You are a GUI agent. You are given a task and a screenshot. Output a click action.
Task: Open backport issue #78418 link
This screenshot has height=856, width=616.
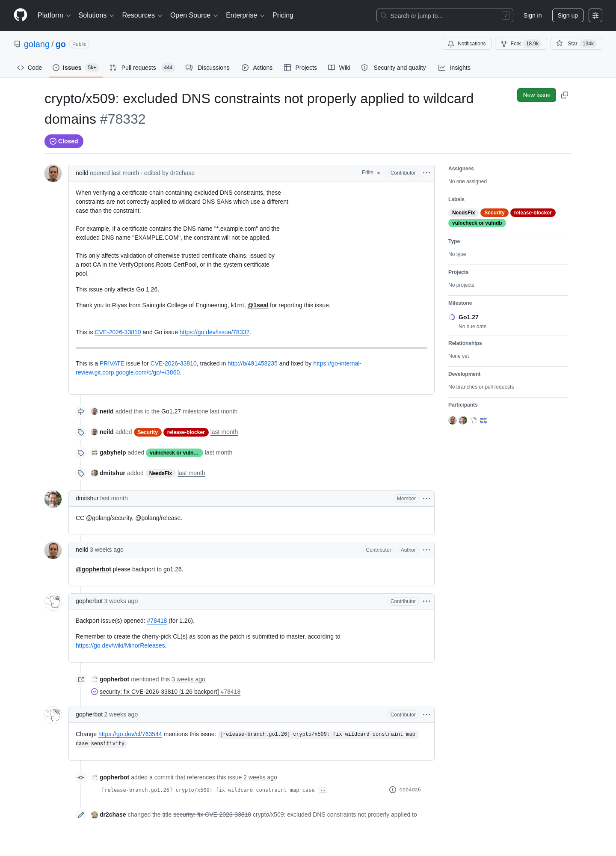(157, 621)
